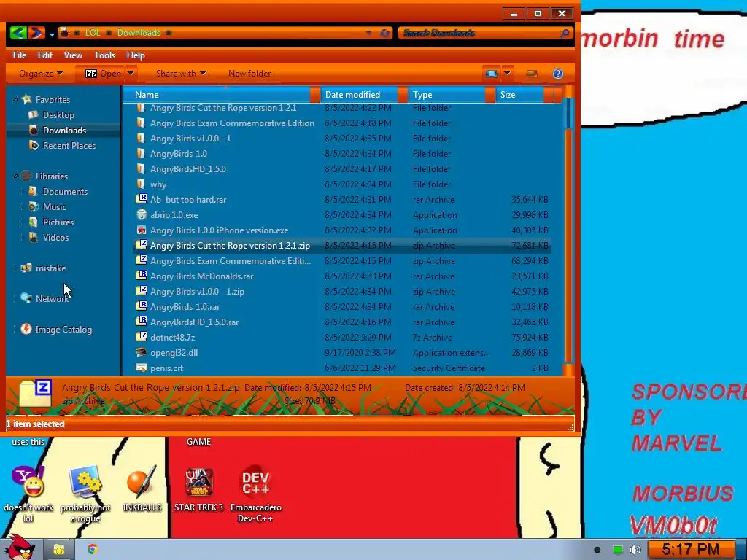747x560 pixels.
Task: Open the address bar history dropdown
Action: coord(368,33)
